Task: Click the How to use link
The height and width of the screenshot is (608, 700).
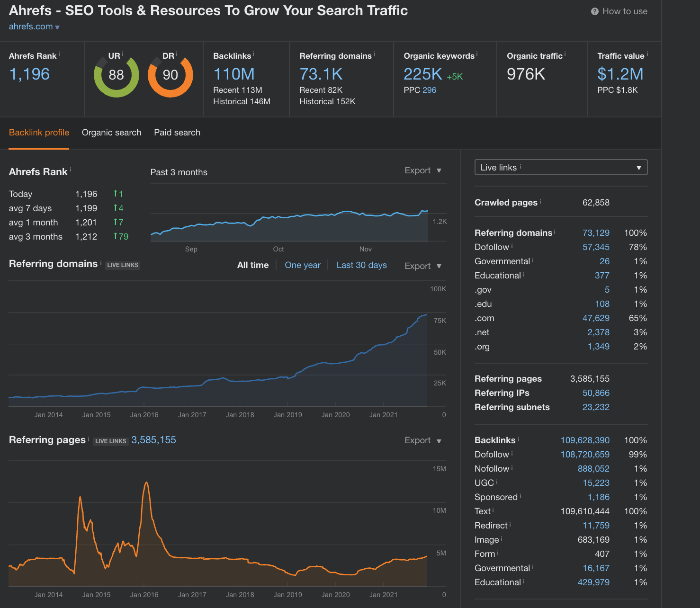Action: 625,11
